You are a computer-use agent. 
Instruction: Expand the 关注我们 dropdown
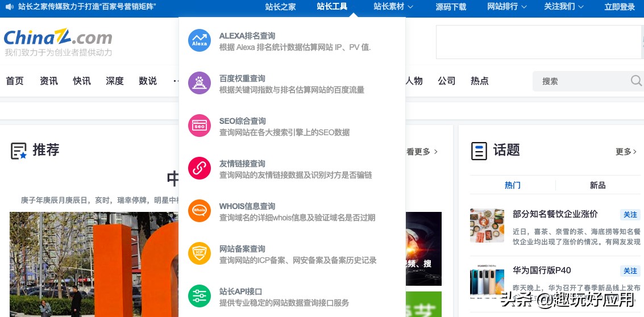[563, 7]
